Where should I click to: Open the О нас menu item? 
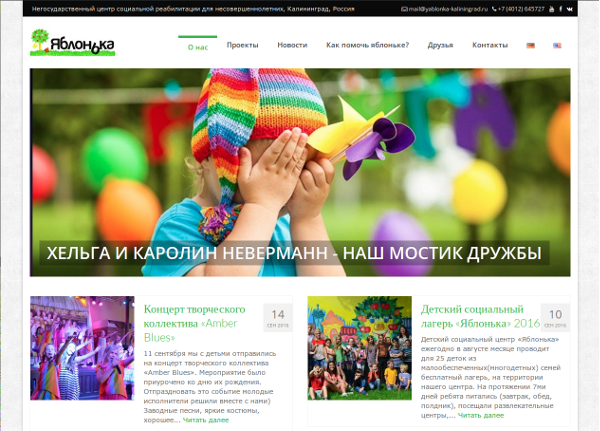pyautogui.click(x=198, y=47)
